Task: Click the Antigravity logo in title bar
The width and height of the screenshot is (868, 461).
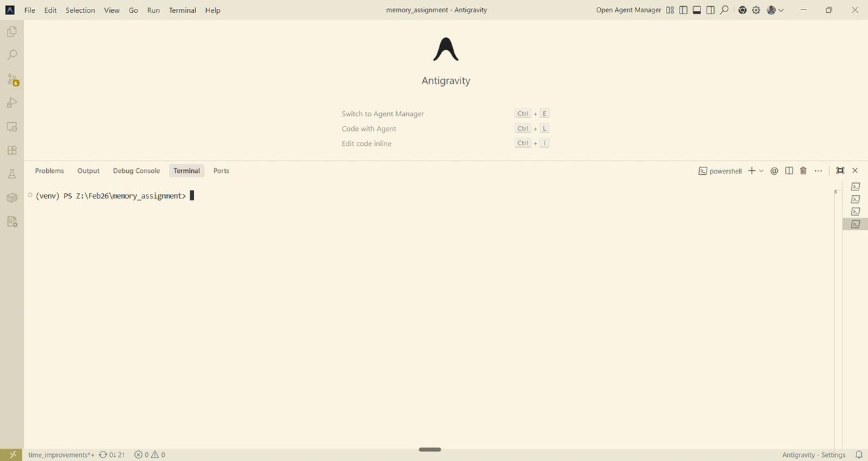Action: [10, 10]
